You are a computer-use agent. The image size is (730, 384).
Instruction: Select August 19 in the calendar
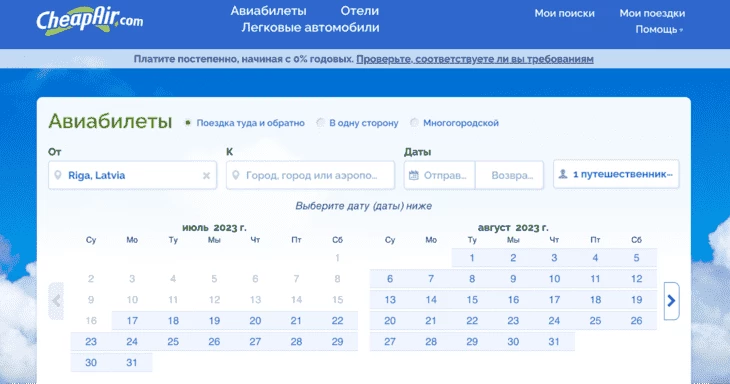pos(636,300)
